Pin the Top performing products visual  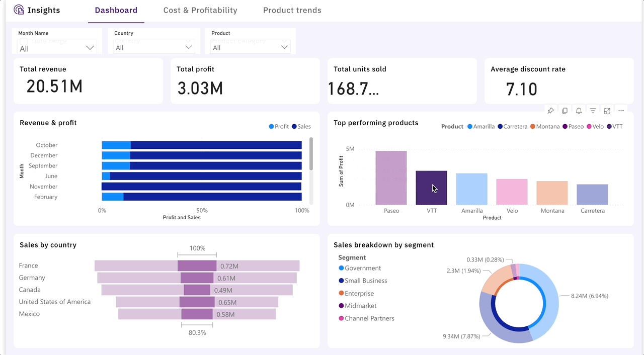pos(550,111)
